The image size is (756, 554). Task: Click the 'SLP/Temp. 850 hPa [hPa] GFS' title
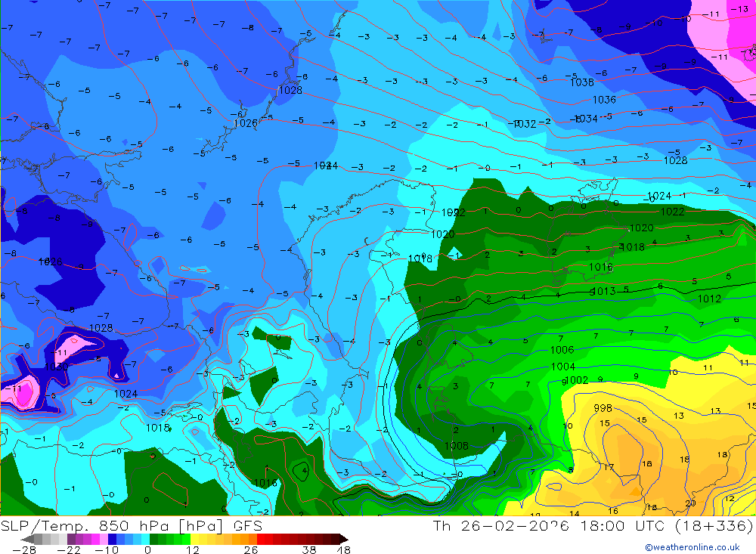131,525
